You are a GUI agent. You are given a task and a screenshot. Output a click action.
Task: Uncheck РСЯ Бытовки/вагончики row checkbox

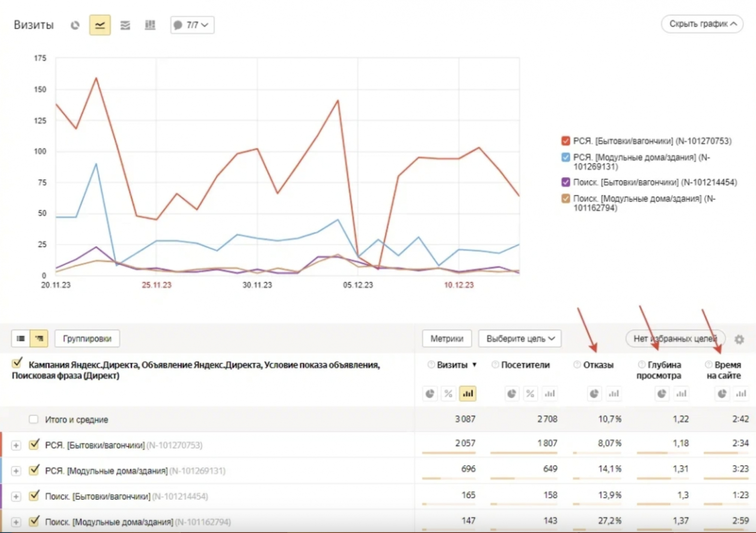[34, 445]
